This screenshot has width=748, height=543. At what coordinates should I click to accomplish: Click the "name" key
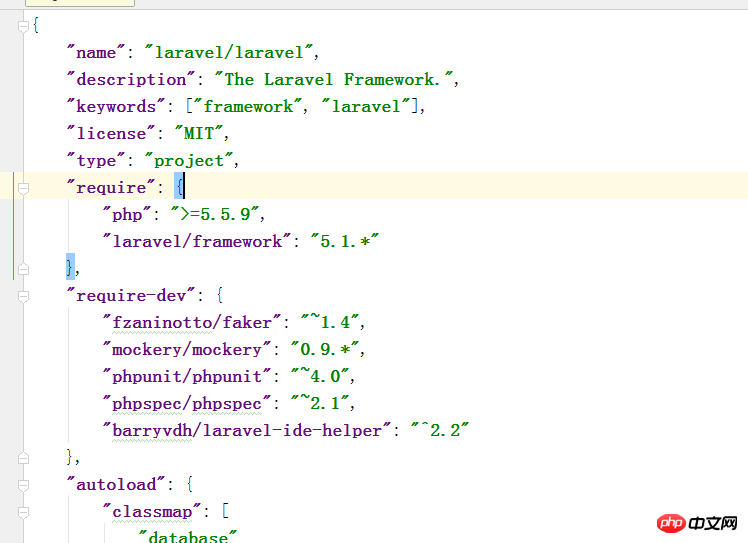95,52
